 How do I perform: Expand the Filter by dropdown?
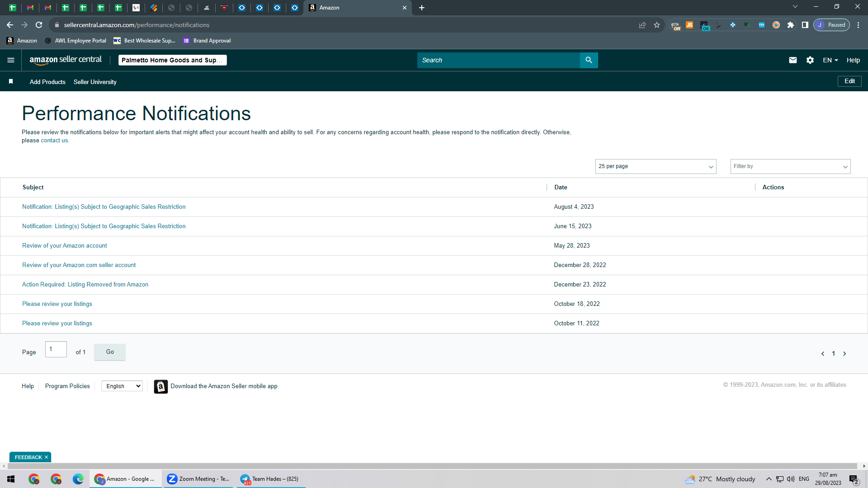pos(790,166)
